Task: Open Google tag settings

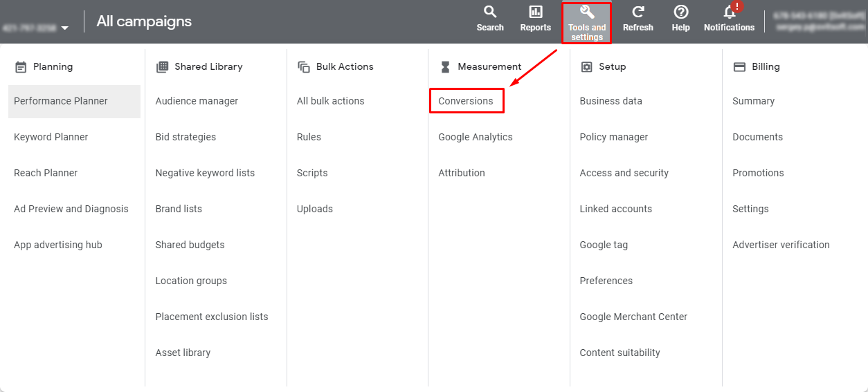Action: 604,245
